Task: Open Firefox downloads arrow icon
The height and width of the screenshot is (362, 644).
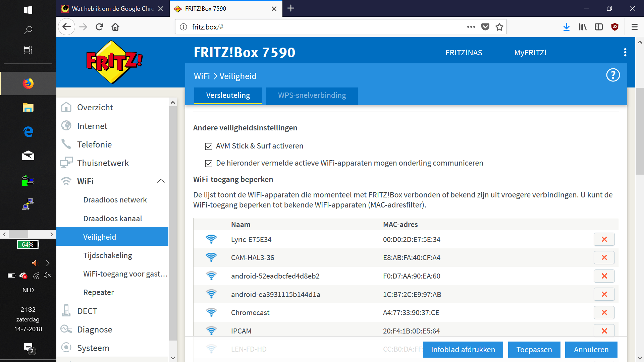Action: click(567, 27)
